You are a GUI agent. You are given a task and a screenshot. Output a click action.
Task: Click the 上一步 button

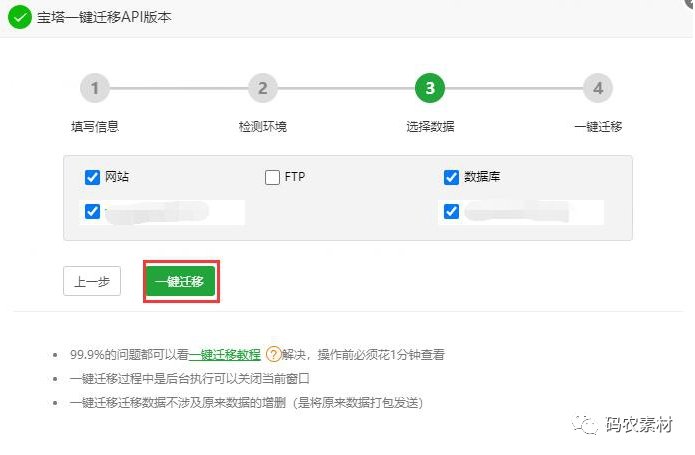92,281
